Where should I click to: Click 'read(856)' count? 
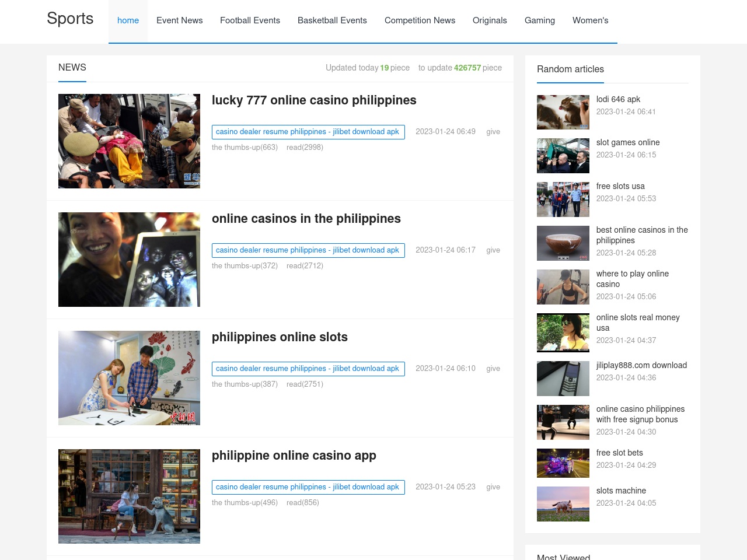[x=303, y=503]
